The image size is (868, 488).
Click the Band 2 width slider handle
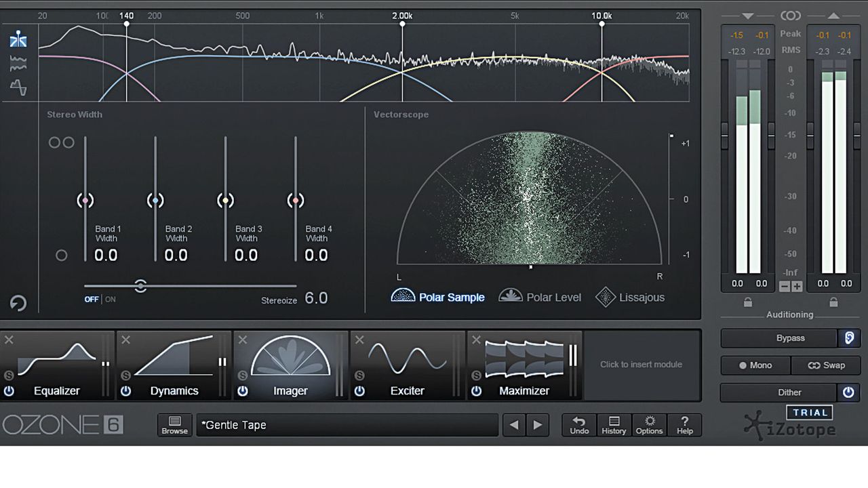155,201
